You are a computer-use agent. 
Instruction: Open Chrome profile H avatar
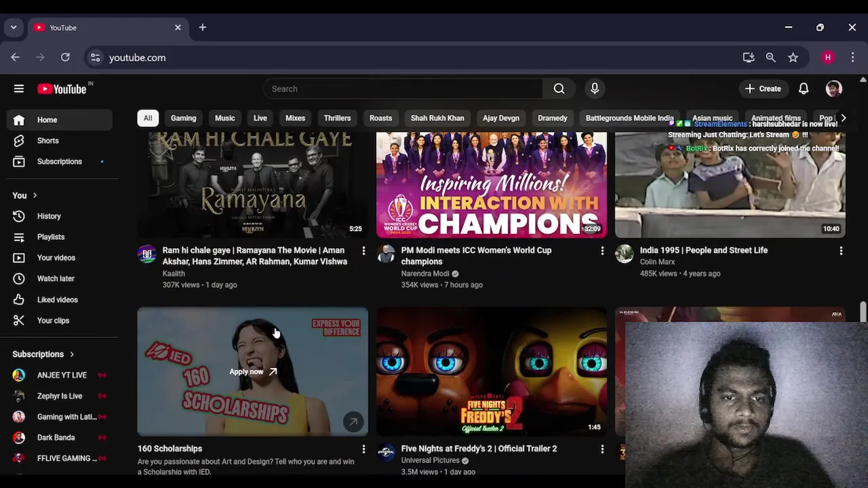tap(827, 58)
